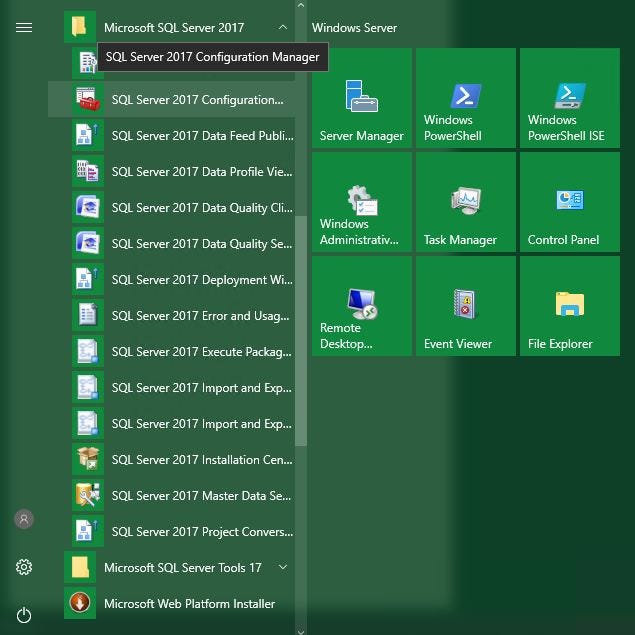Open SQL Server 2017 Data Quality Cli... entry
The width and height of the screenshot is (635, 635).
[x=172, y=207]
